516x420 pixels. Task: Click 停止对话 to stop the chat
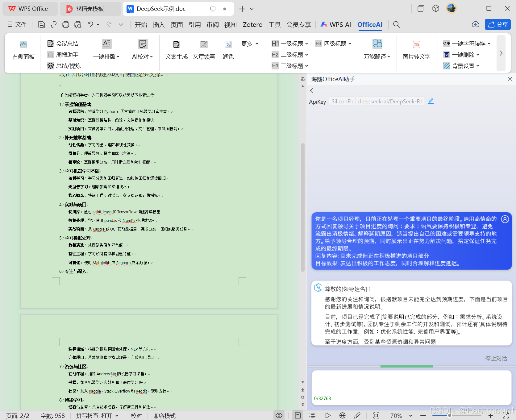tap(496, 358)
